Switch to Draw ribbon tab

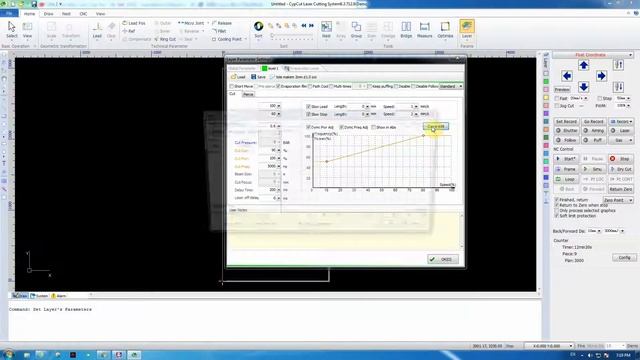(48, 13)
